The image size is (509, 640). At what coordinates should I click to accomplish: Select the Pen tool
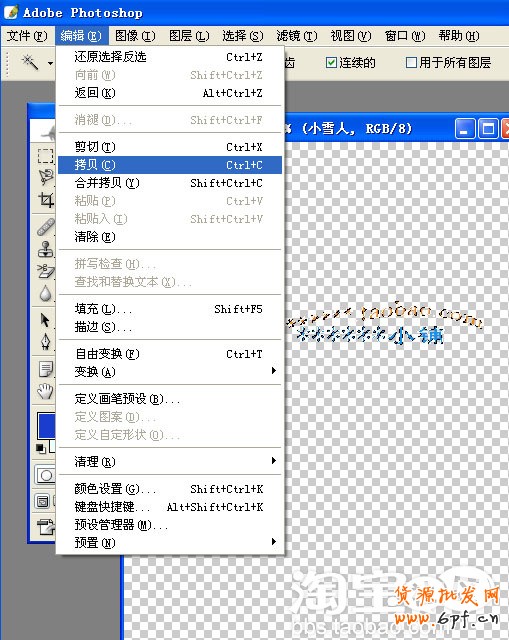click(46, 342)
